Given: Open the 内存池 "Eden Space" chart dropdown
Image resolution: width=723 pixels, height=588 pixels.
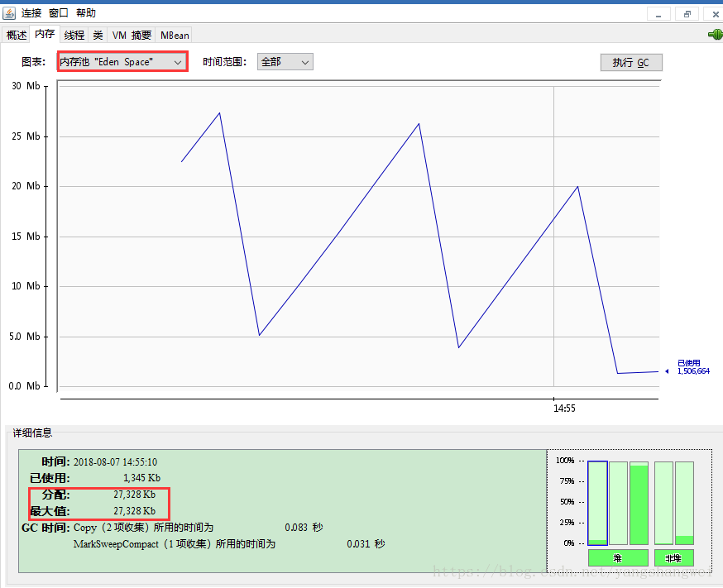Looking at the screenshot, I should 122,62.
